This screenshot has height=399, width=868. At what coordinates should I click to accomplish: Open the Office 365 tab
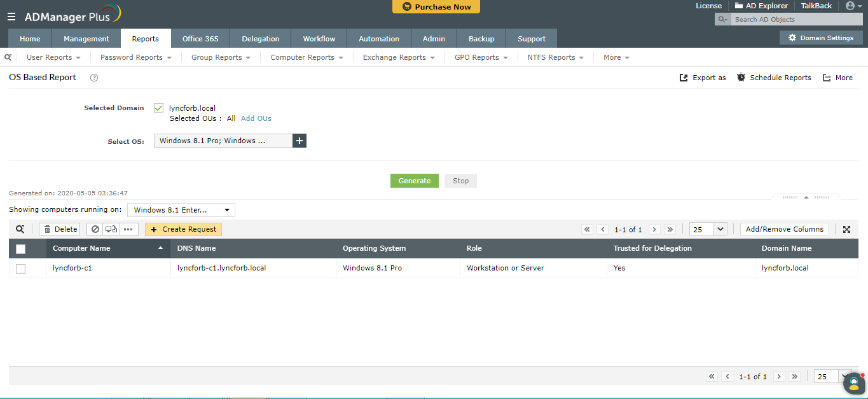200,38
